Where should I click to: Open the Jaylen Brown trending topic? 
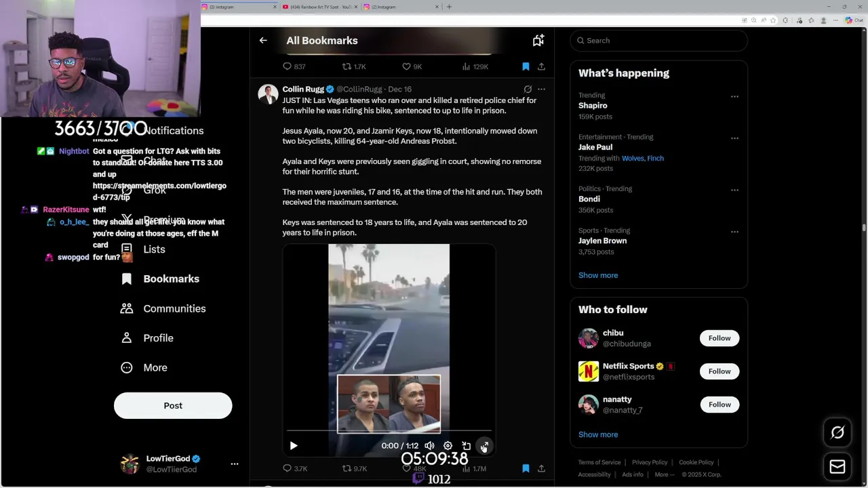click(x=602, y=241)
